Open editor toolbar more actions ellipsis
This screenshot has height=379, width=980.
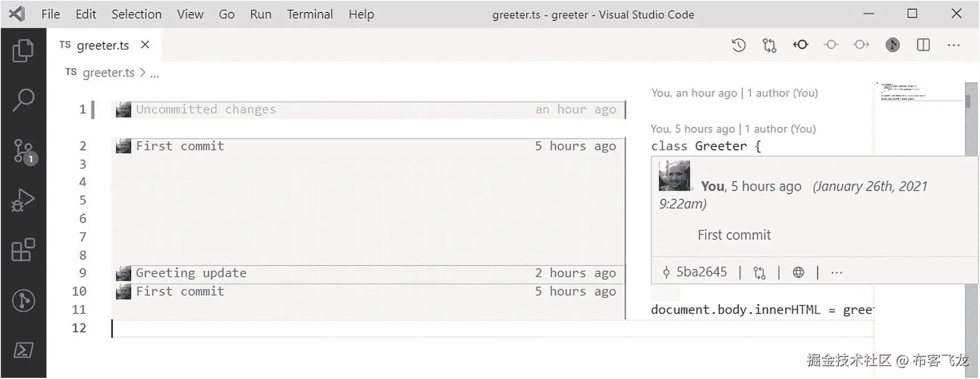pos(954,45)
